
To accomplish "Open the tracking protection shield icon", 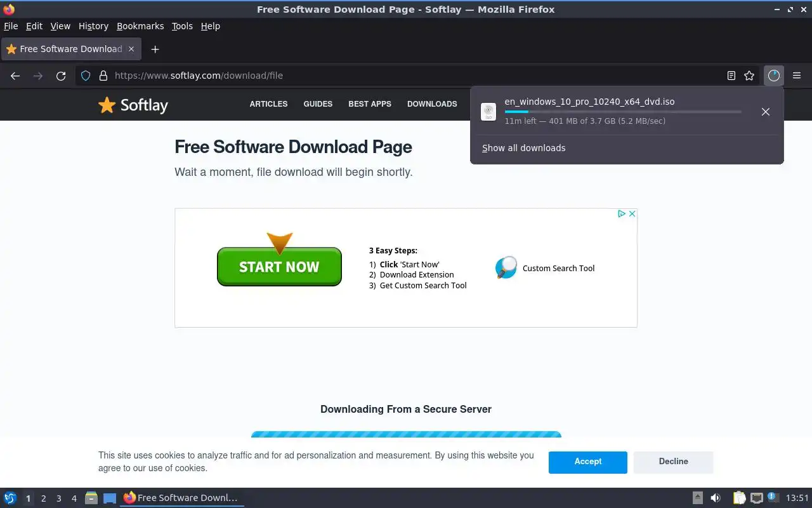I will tap(86, 76).
